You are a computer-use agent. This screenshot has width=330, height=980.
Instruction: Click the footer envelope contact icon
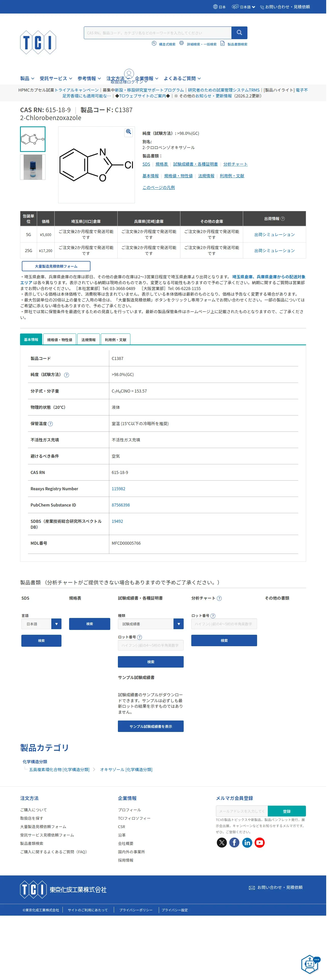tap(252, 888)
